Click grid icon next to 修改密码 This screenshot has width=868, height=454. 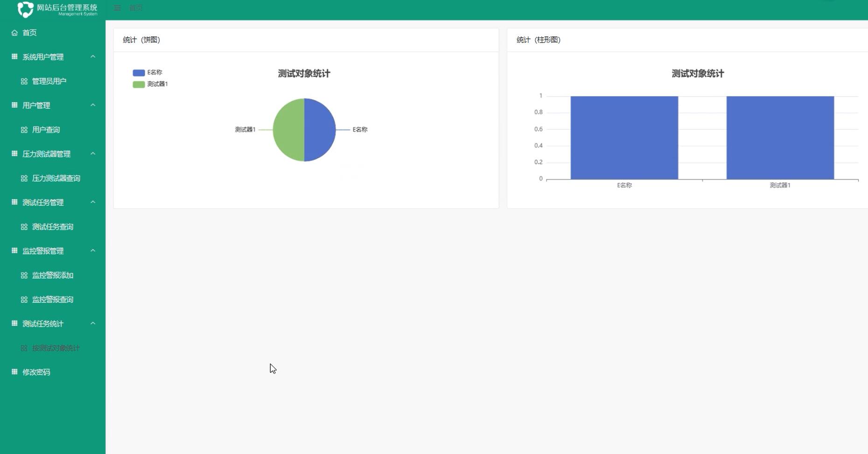pos(14,372)
